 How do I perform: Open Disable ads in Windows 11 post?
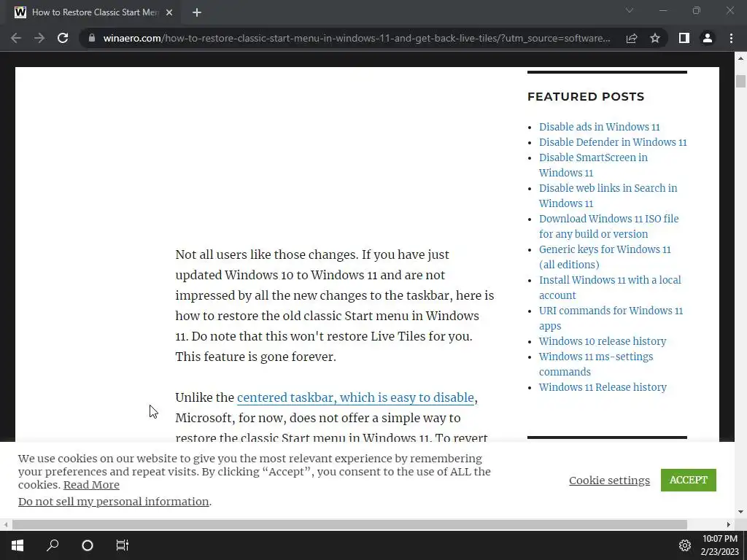point(600,127)
